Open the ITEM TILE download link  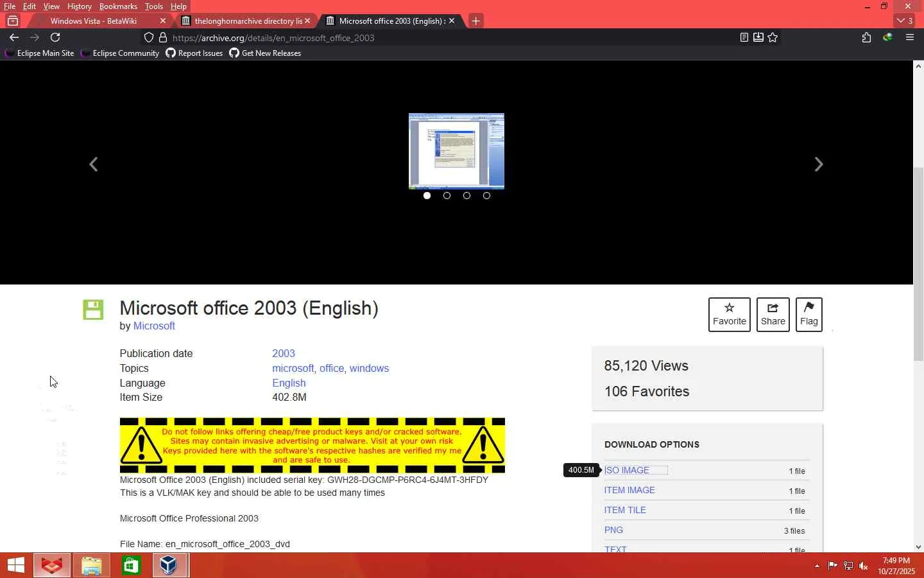[625, 511]
